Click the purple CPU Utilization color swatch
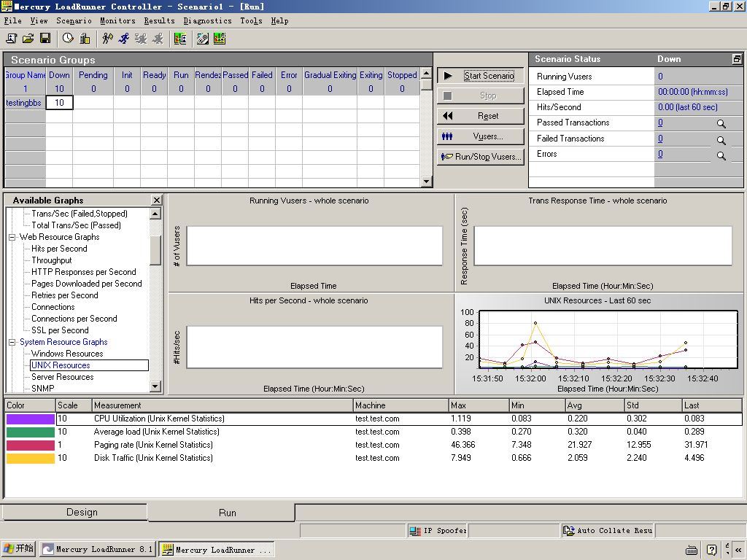747x560 pixels. coord(31,419)
